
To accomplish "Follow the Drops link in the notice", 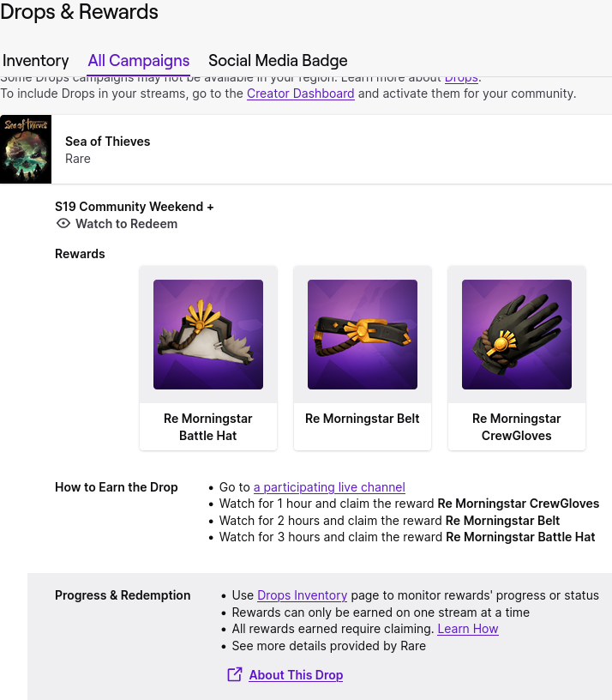I will point(461,78).
